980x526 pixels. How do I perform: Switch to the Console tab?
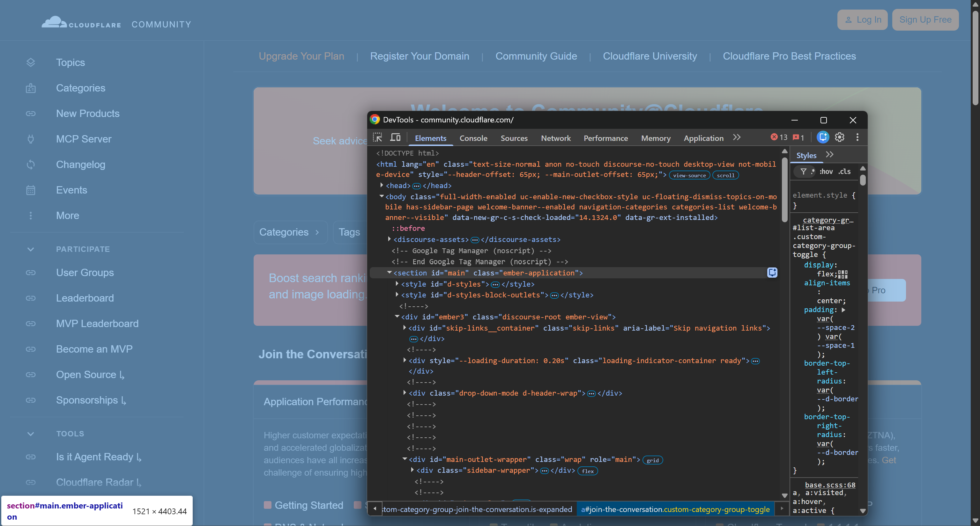473,138
